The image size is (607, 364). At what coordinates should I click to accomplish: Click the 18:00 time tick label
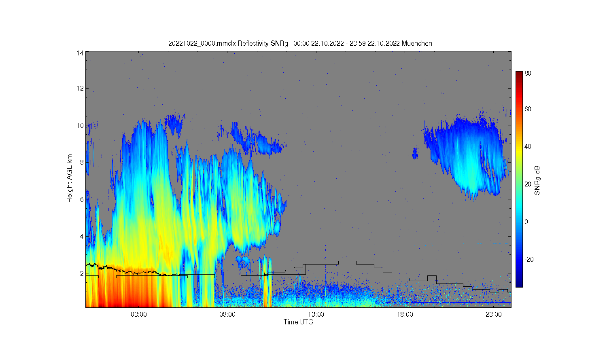pos(405,314)
